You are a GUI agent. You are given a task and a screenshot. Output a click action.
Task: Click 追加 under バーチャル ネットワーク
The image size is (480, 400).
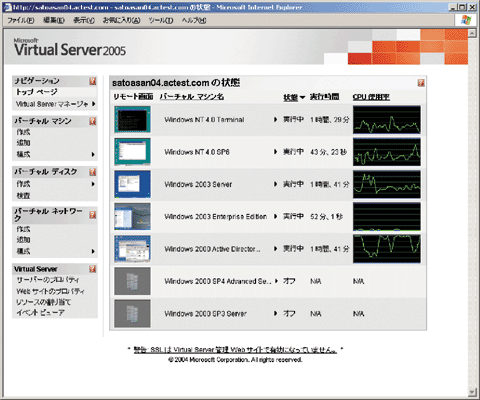click(23, 240)
